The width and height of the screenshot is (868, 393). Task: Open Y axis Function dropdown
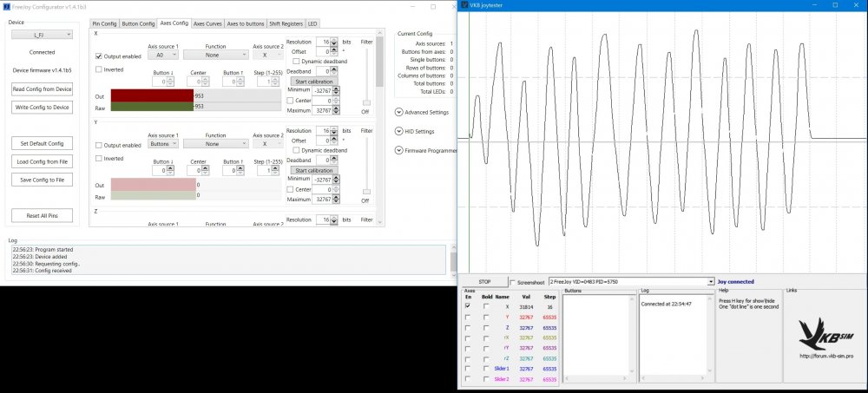click(x=215, y=145)
